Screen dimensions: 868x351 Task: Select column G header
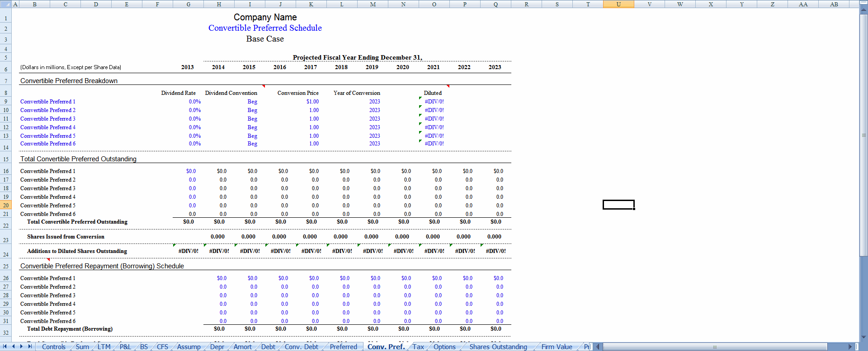pos(188,4)
